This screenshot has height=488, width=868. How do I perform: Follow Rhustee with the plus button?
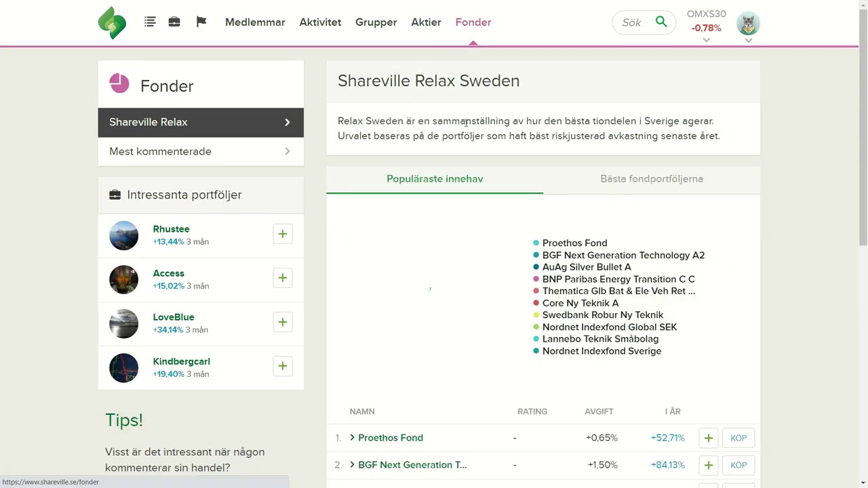pos(283,234)
